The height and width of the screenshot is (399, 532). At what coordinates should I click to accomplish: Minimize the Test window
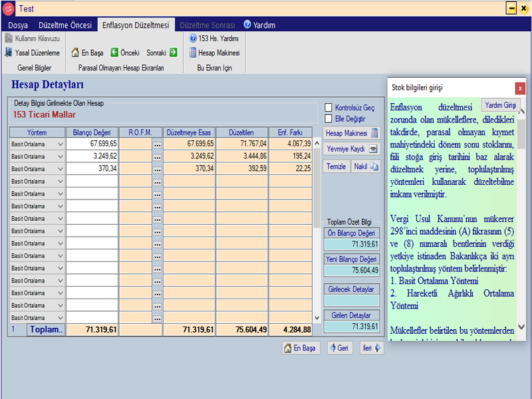(x=511, y=8)
